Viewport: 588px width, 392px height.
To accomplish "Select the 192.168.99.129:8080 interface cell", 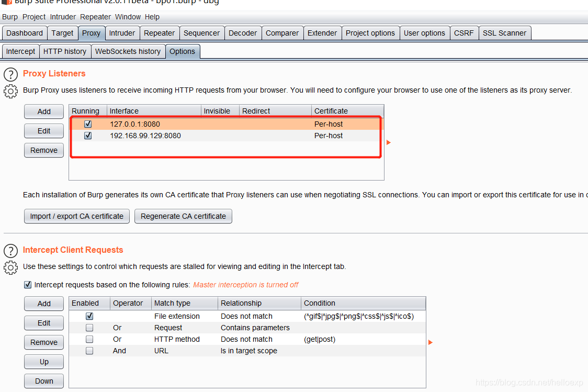I will point(154,136).
